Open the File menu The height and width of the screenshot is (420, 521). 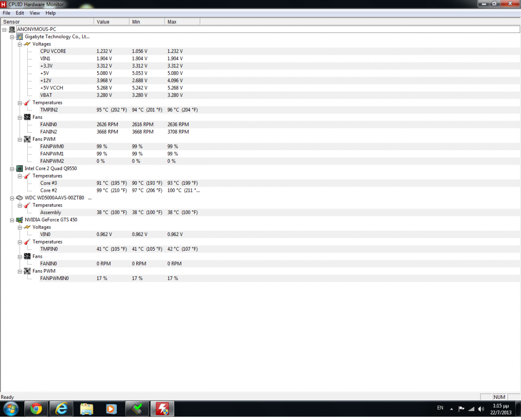(7, 13)
